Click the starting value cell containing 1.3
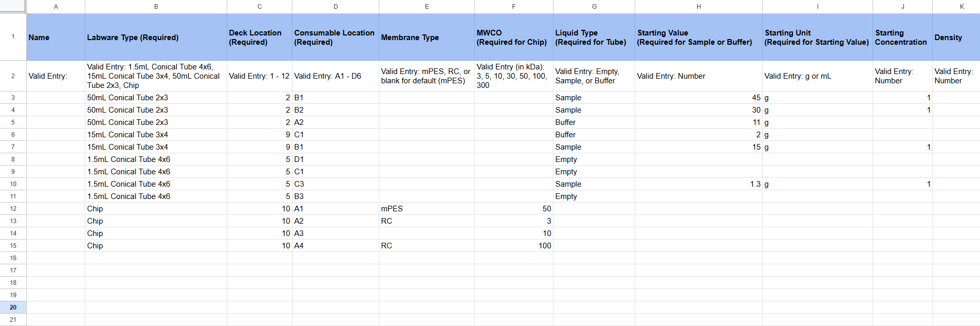The width and height of the screenshot is (980, 326). pyautogui.click(x=698, y=184)
